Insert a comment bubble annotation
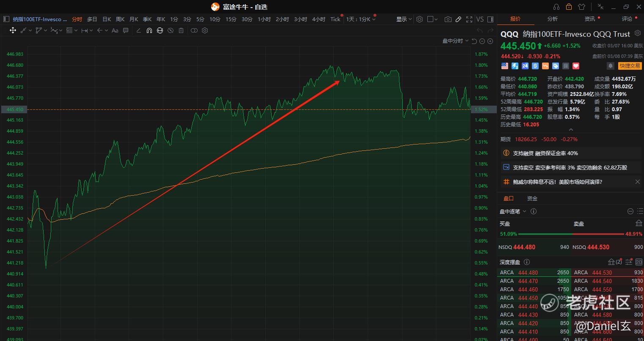The width and height of the screenshot is (644, 341). pyautogui.click(x=126, y=30)
